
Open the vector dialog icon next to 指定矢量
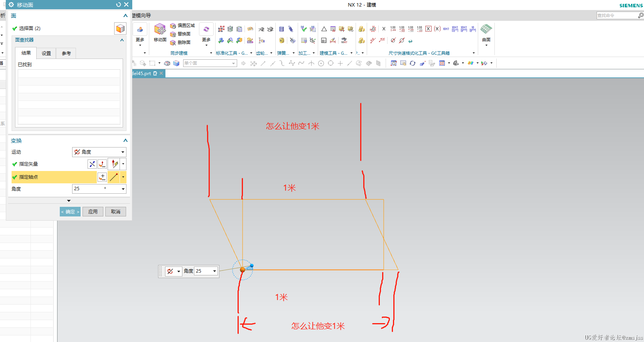(x=102, y=164)
